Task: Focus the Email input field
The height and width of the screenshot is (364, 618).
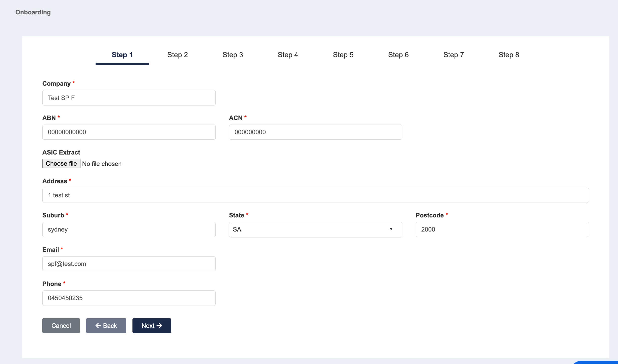Action: 129,264
